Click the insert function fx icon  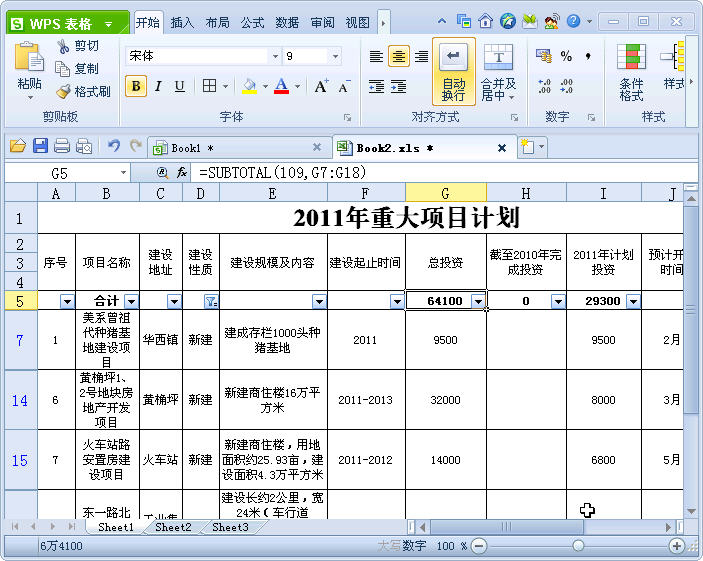coord(182,173)
